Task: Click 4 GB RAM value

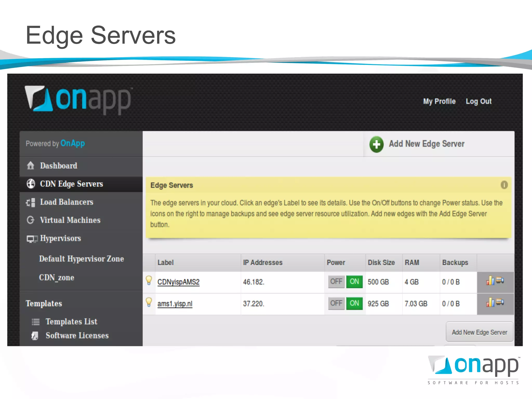Action: (411, 282)
